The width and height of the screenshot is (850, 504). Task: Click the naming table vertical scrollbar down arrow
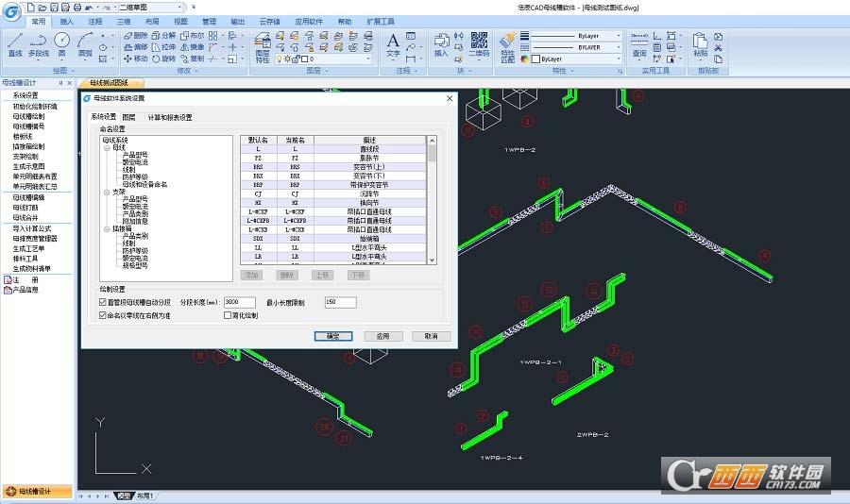point(432,260)
